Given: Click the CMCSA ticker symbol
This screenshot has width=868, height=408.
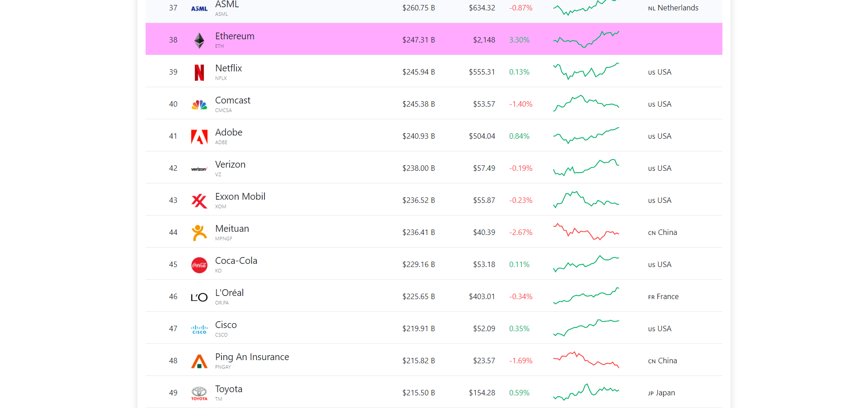Looking at the screenshot, I should click(x=223, y=110).
